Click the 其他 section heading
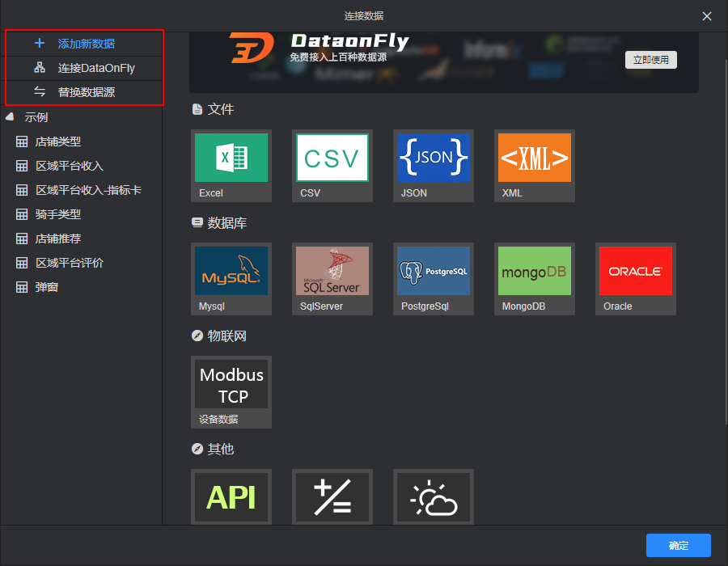 (220, 449)
